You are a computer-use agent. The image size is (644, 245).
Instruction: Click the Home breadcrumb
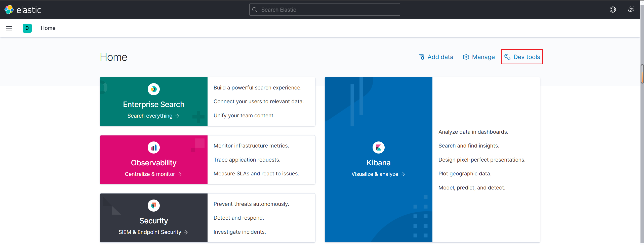[x=48, y=28]
